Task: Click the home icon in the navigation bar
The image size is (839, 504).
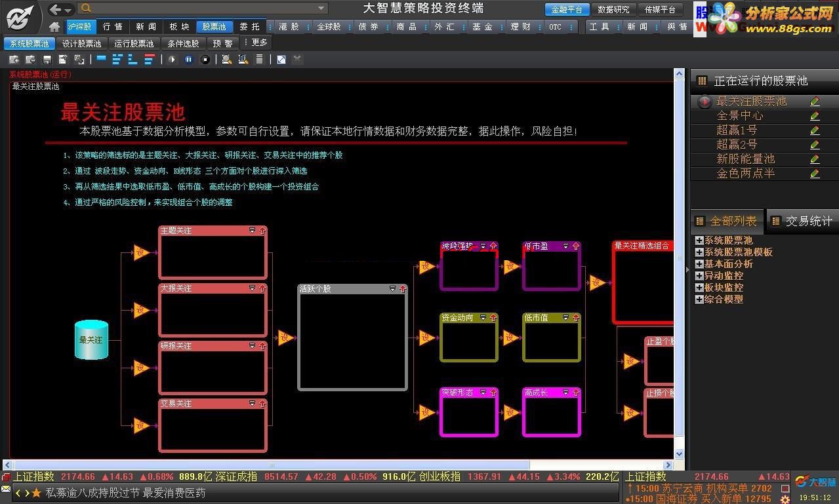Action: (54, 27)
